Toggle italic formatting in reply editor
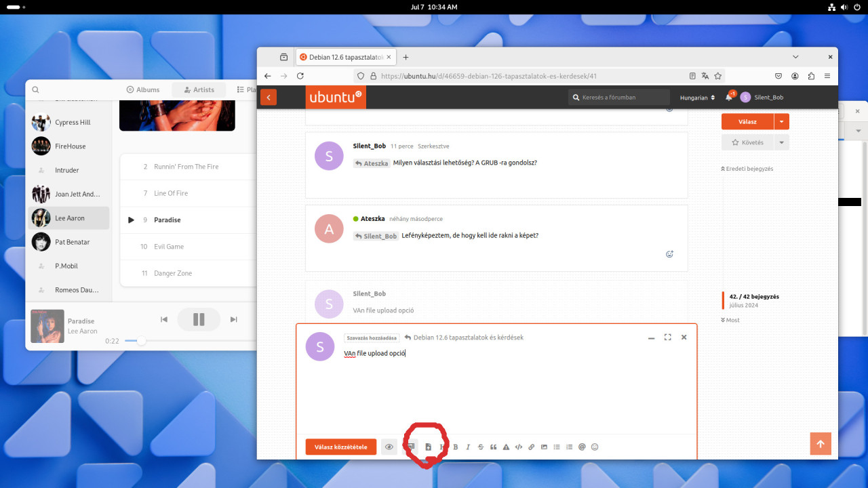The image size is (868, 488). click(468, 447)
